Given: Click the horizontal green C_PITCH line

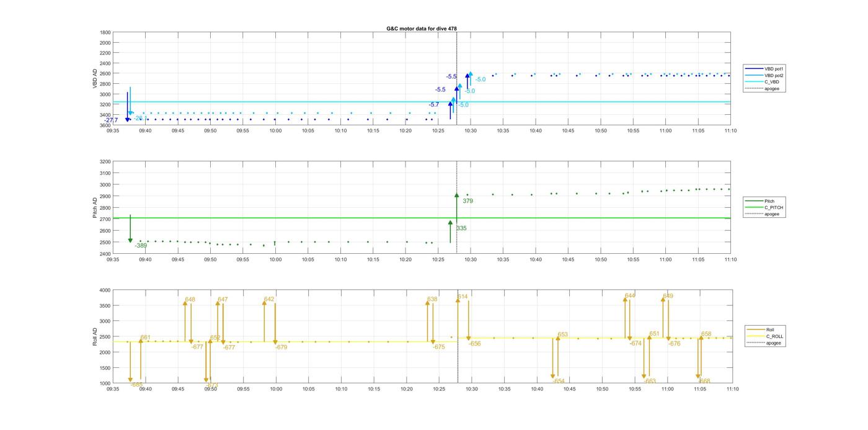Looking at the screenshot, I should click(x=422, y=218).
